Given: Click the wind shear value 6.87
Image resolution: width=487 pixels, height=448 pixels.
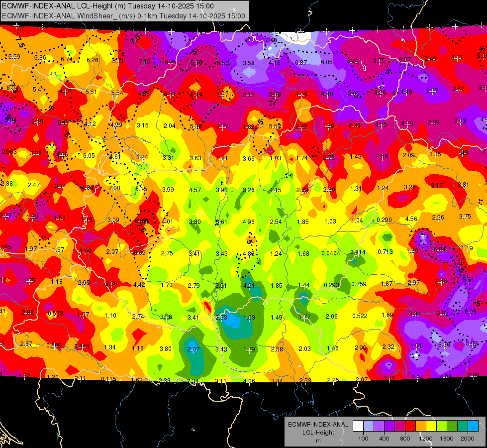Looking at the screenshot, I should [301, 63].
